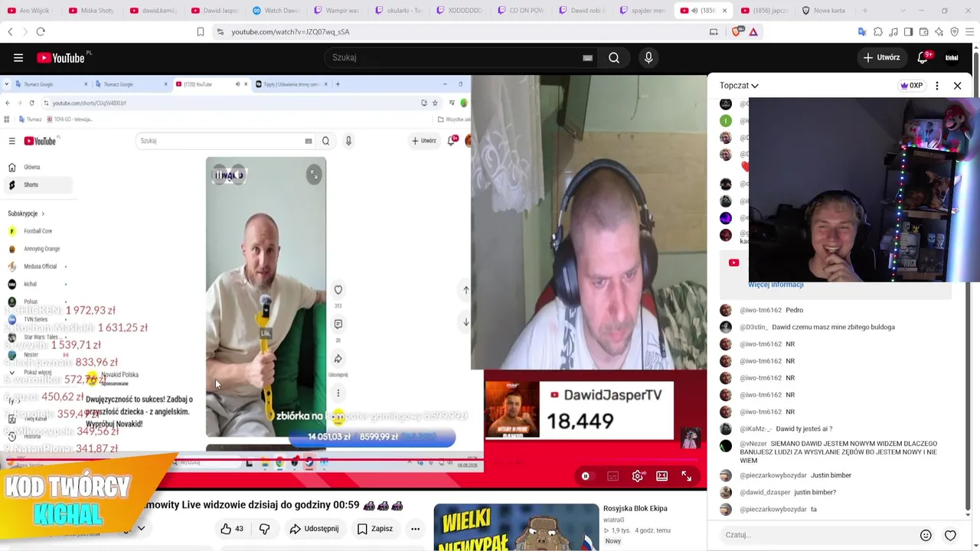The width and height of the screenshot is (980, 551).
Task: Click the video title ending 'godziny 00:59'
Action: (x=273, y=505)
